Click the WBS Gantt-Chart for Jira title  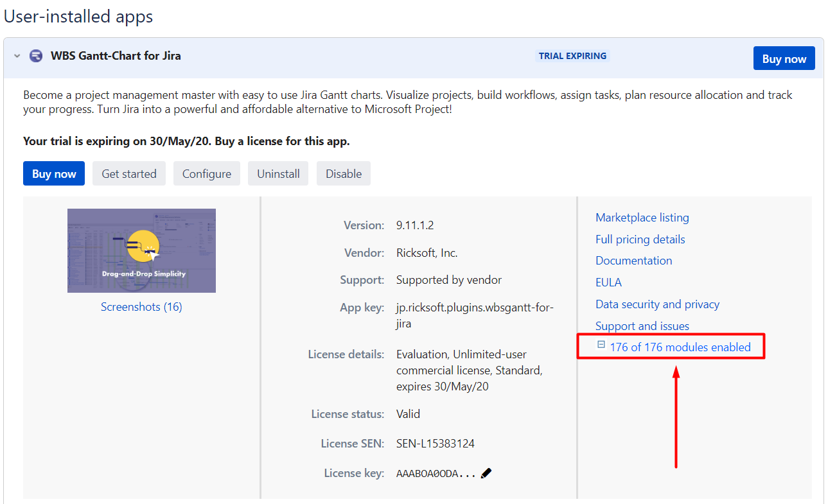pyautogui.click(x=116, y=56)
